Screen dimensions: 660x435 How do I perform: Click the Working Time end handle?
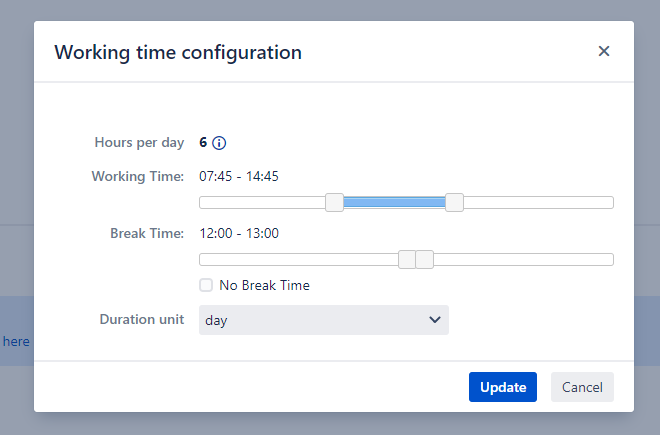click(454, 203)
